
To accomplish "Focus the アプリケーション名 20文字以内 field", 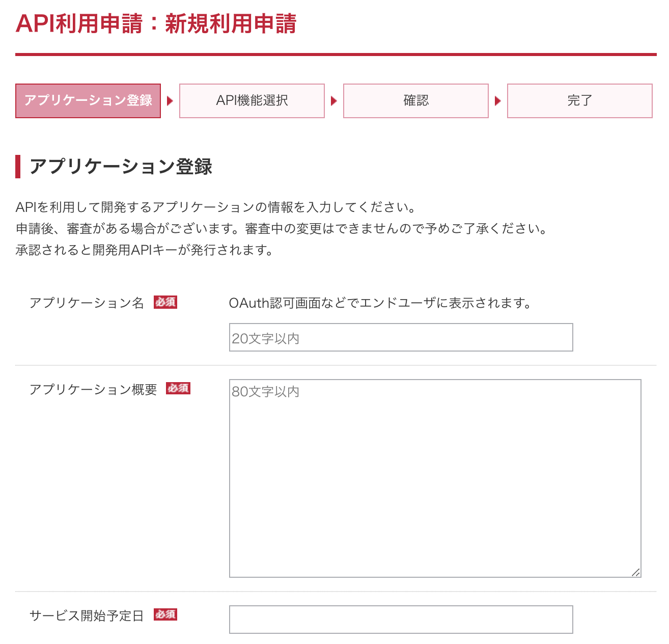I will 401,337.
